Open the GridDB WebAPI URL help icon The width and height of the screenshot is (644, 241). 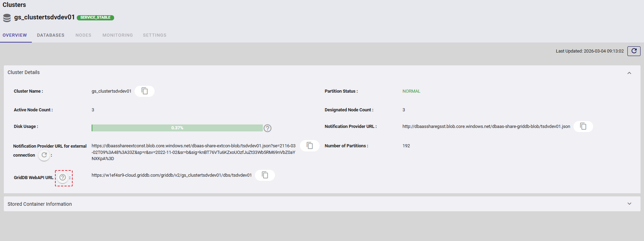tap(63, 177)
